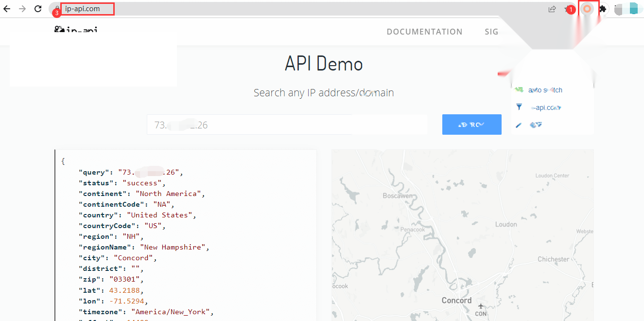Viewport: 644px width, 321px height.
Task: Focus the IP address search field
Action: pos(287,125)
